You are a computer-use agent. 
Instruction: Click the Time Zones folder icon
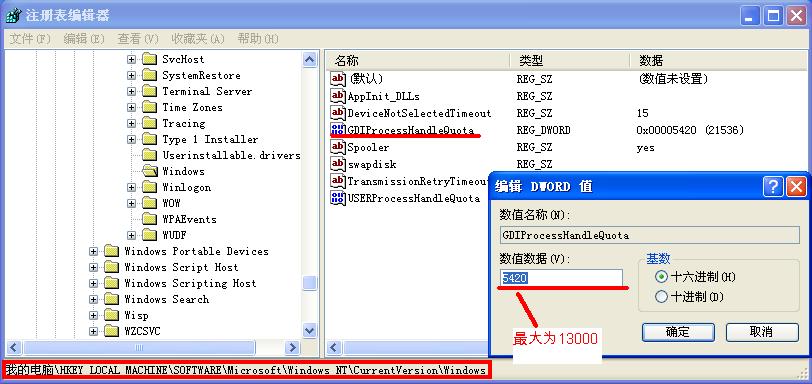click(150, 107)
